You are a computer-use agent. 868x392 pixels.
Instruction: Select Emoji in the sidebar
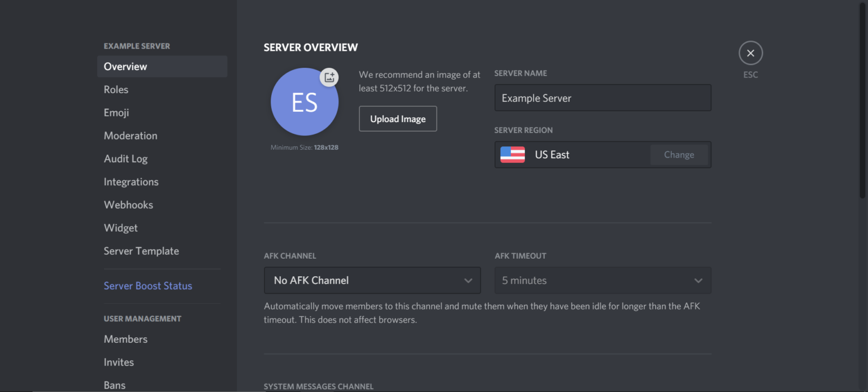[116, 112]
